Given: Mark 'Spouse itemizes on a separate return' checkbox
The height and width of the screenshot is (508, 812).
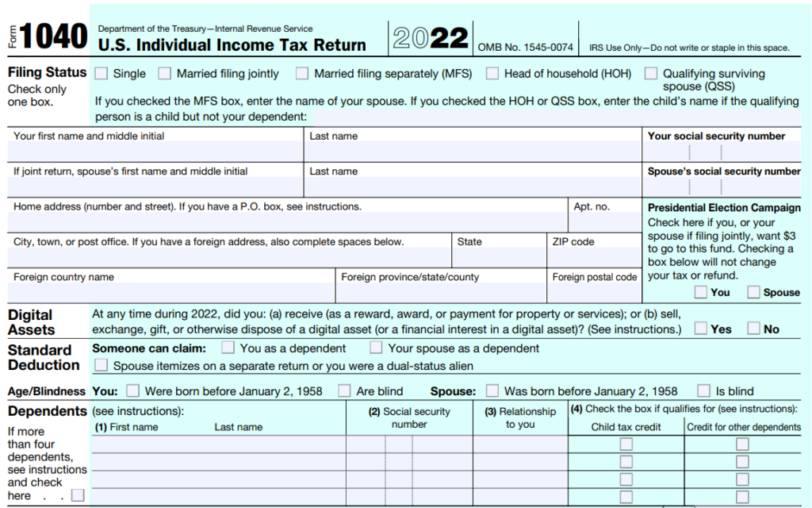Looking at the screenshot, I should click(x=101, y=365).
